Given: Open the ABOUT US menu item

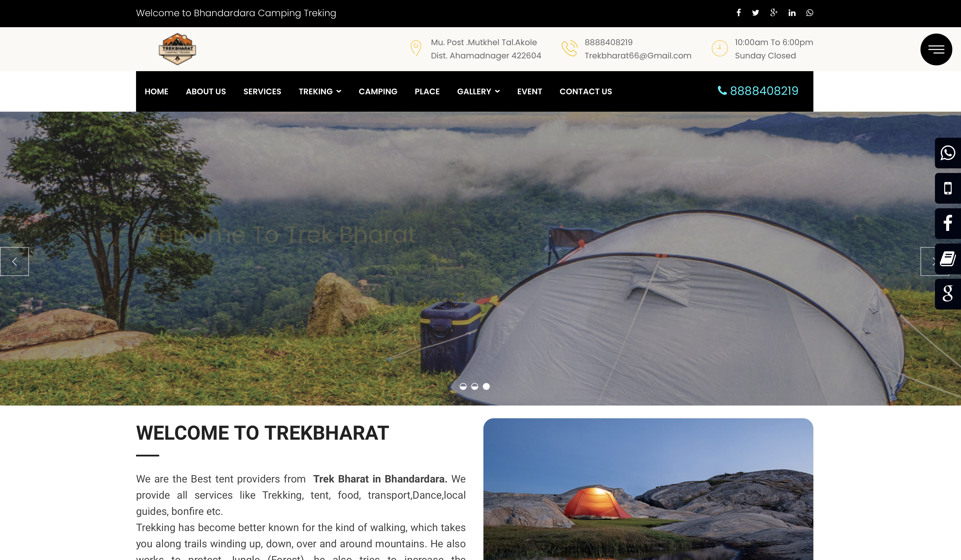Looking at the screenshot, I should coord(206,91).
